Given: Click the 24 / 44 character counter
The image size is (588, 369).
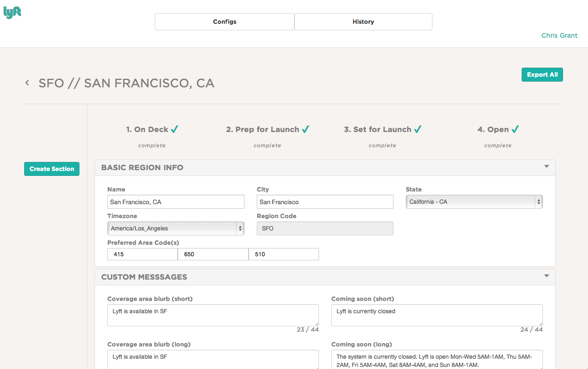Looking at the screenshot, I should pos(531,330).
